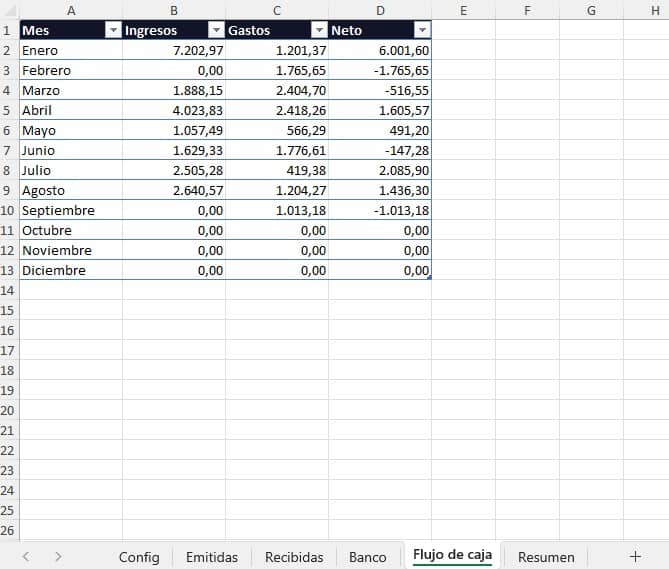669x569 pixels.
Task: Open the Resumen sheet tab
Action: coord(546,557)
